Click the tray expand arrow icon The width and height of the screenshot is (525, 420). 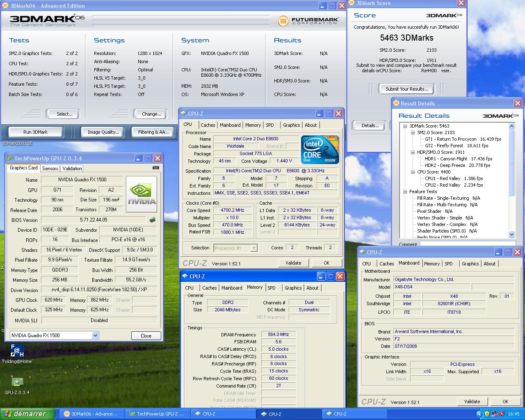click(x=480, y=414)
